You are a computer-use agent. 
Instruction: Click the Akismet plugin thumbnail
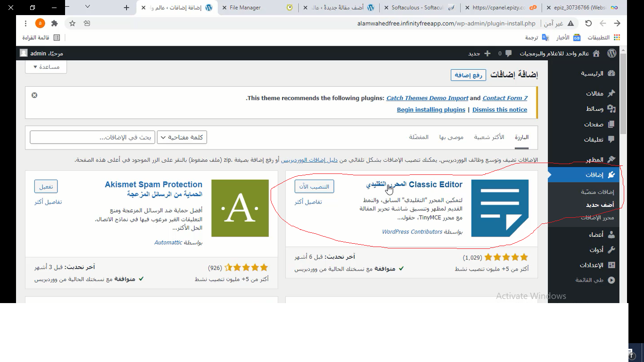(x=240, y=208)
